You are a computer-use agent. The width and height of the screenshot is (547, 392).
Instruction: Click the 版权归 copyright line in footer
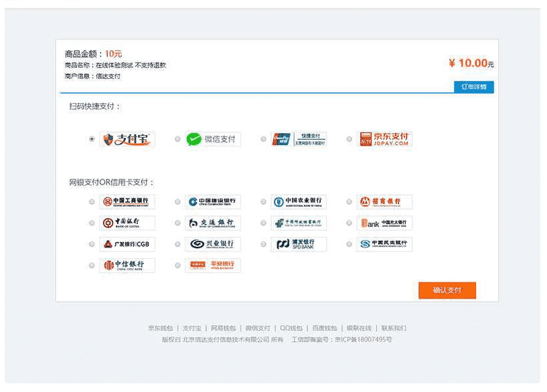[222, 339]
